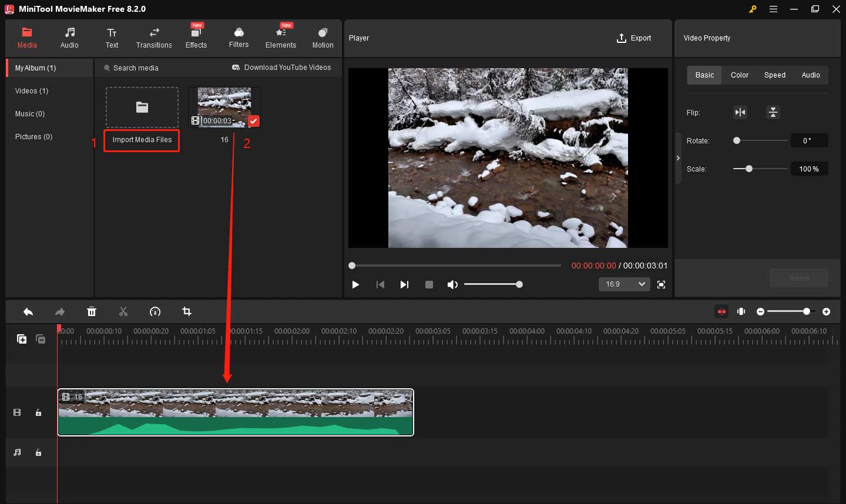
Task: Flip the video vertically
Action: click(773, 112)
